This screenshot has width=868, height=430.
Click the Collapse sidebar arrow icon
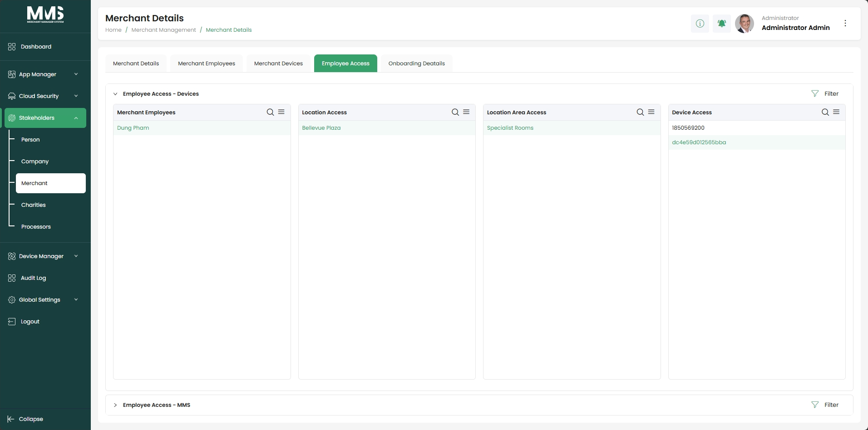tap(11, 419)
